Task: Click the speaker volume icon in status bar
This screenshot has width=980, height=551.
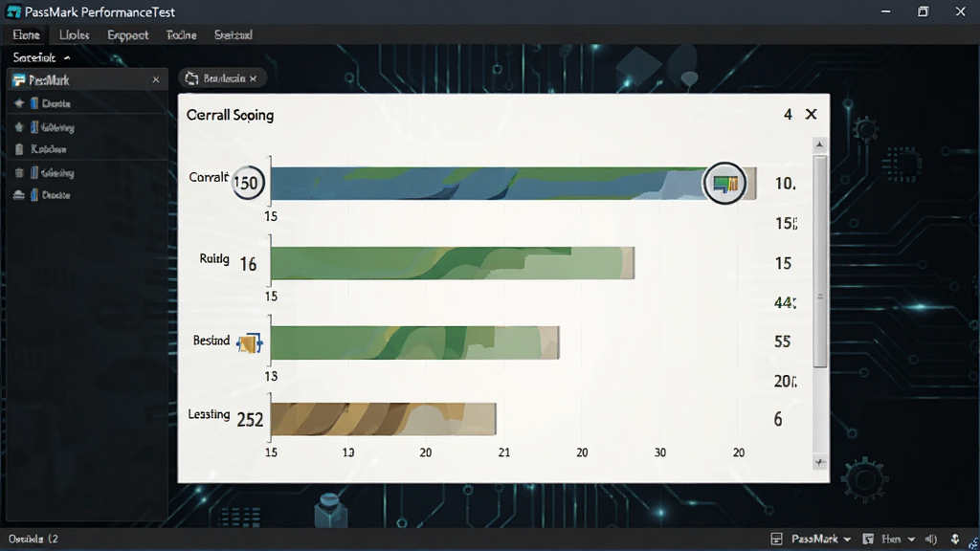Action: pos(931,540)
